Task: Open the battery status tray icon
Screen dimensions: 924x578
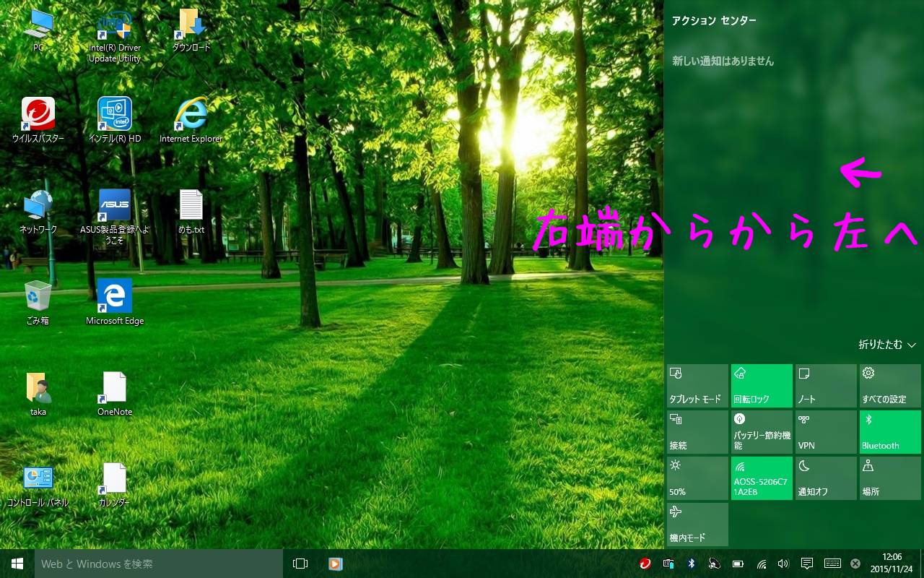Action: click(x=738, y=564)
